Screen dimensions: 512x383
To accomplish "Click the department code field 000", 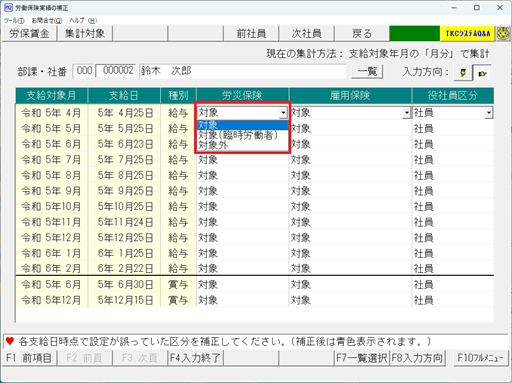I will [84, 71].
